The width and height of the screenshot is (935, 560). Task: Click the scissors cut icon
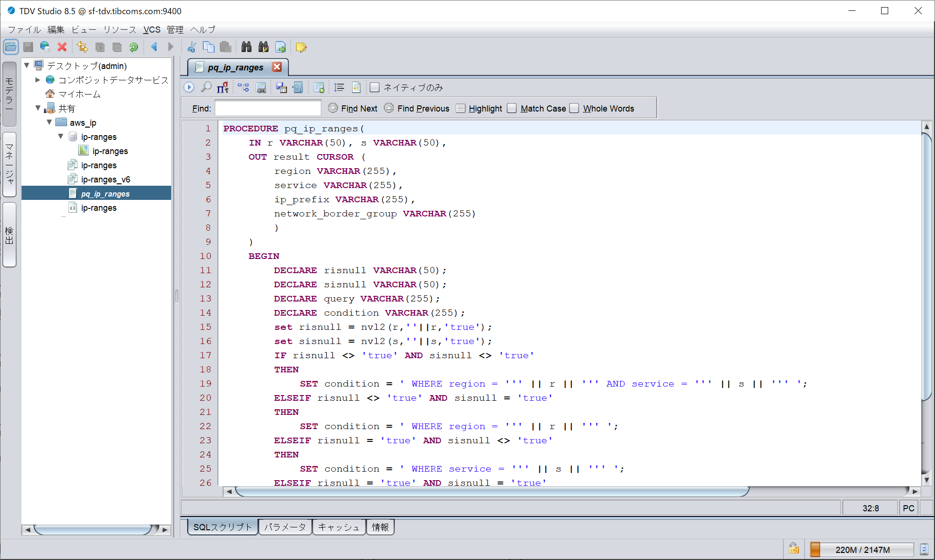pos(191,47)
